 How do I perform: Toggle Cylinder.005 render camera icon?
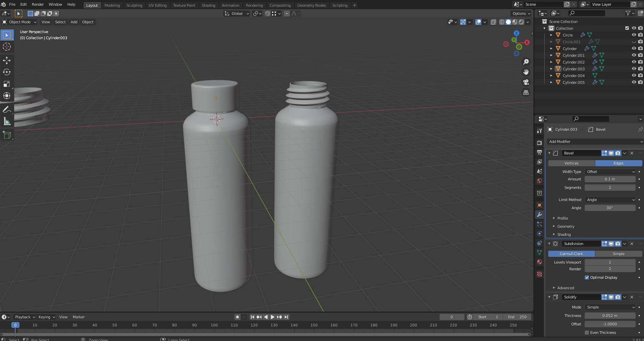(640, 82)
